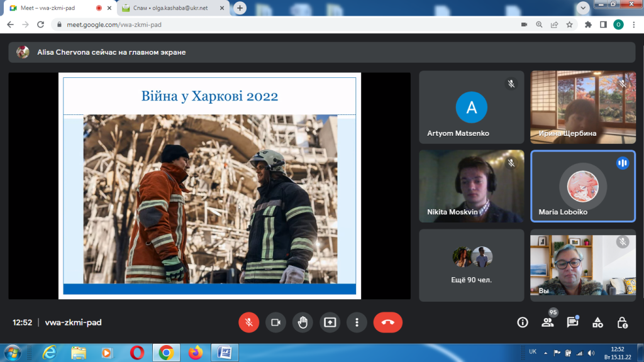Open the zoom magnifier icon in address bar

(539, 25)
